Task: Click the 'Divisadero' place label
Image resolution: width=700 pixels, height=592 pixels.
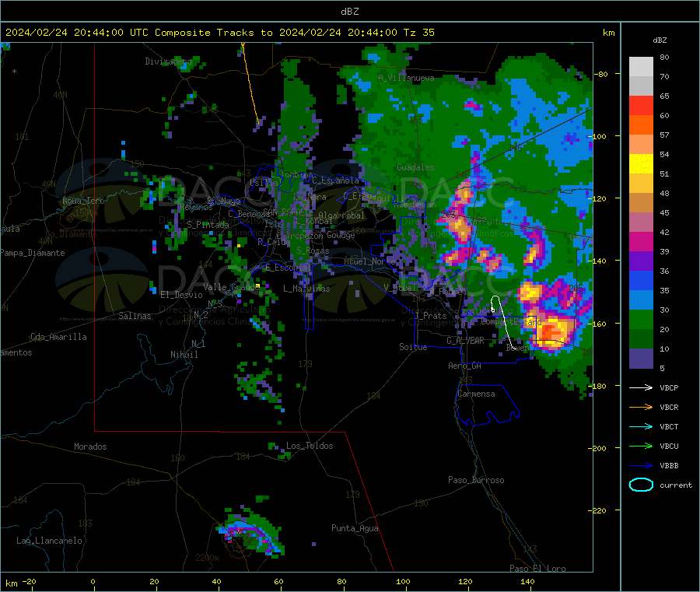Action: [x=168, y=61]
